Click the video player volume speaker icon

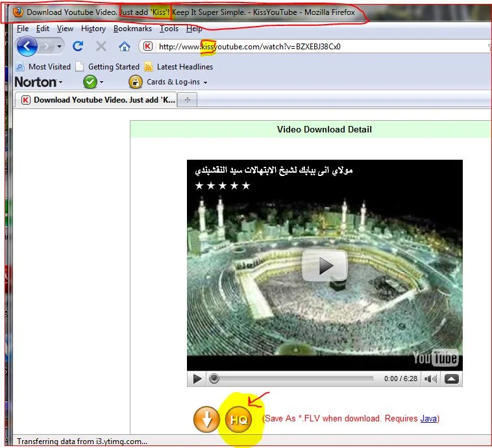429,379
